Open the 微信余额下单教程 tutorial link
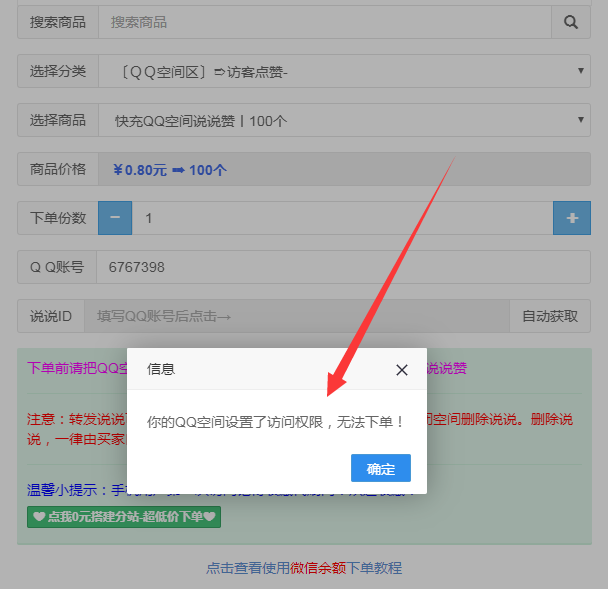Image resolution: width=608 pixels, height=589 pixels. point(304,568)
